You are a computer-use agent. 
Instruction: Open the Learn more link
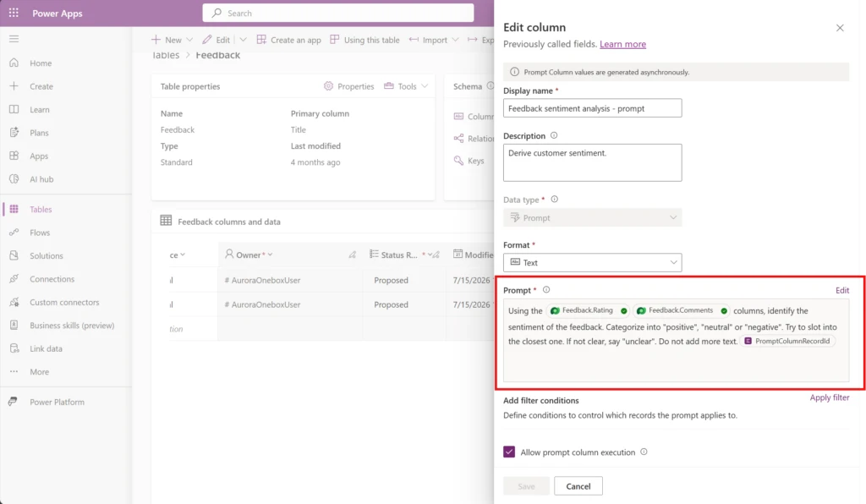coord(622,44)
